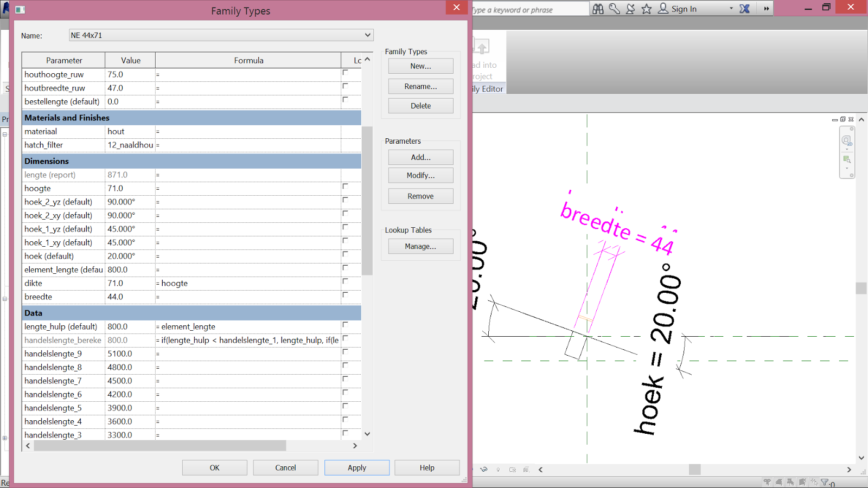The image size is (868, 488).
Task: Click the Sign In user icon
Action: pyautogui.click(x=663, y=9)
